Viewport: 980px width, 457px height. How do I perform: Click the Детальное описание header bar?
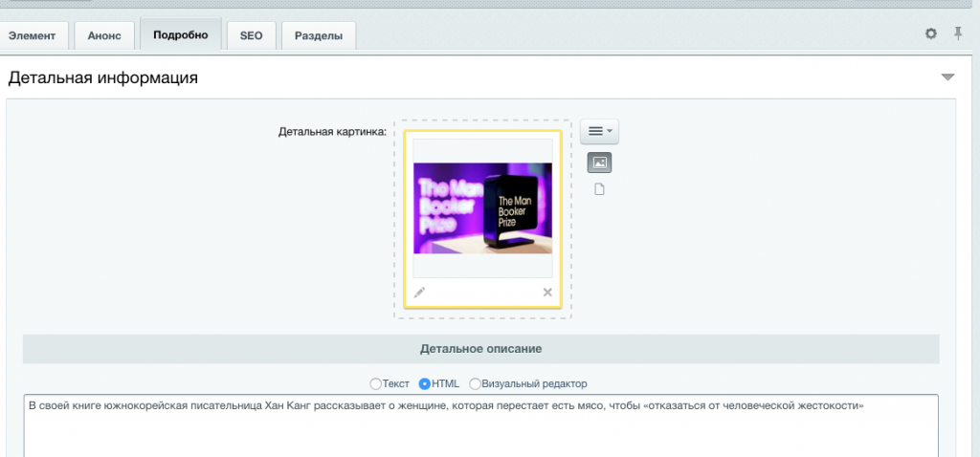(x=480, y=349)
